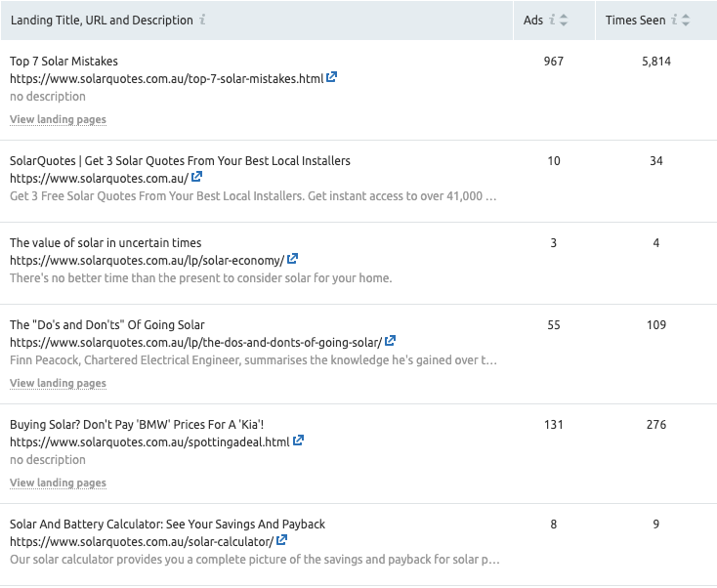View landing pages for BMW Prices row
Screen dimensions: 717x588
pos(58,483)
